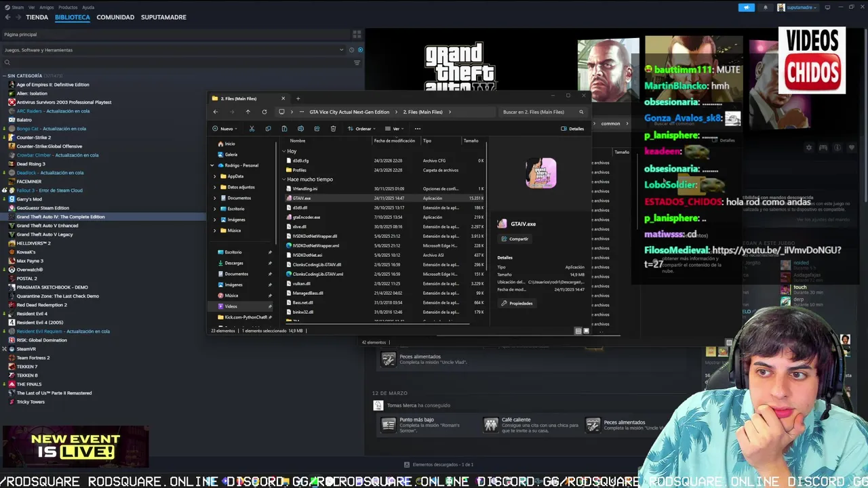Go up one folder in Explorer
Screen dimensions: 868x488
coord(248,112)
